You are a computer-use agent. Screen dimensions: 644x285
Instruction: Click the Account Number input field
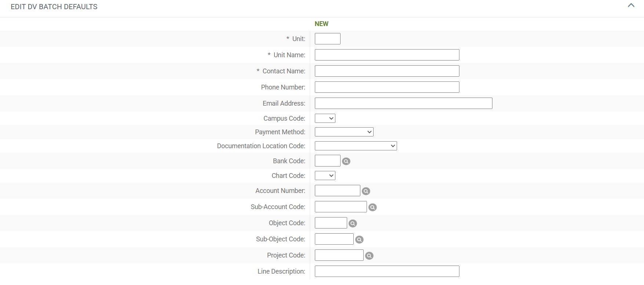[x=337, y=191]
